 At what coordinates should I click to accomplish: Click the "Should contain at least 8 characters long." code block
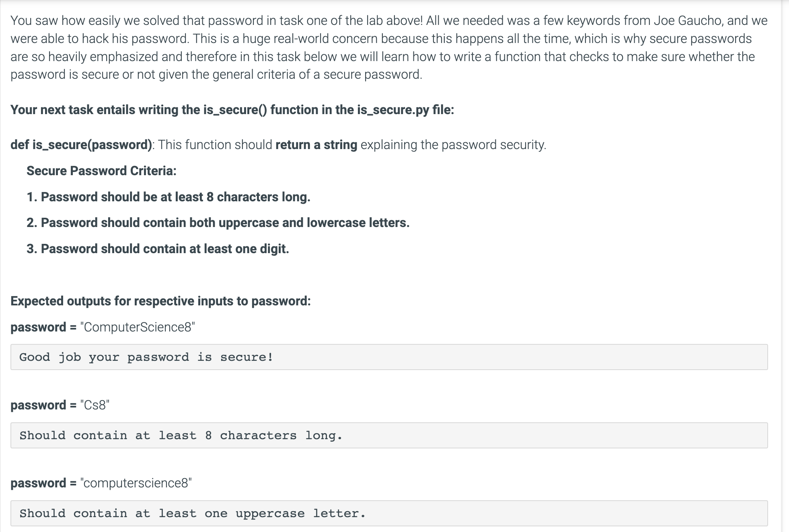[x=388, y=435]
